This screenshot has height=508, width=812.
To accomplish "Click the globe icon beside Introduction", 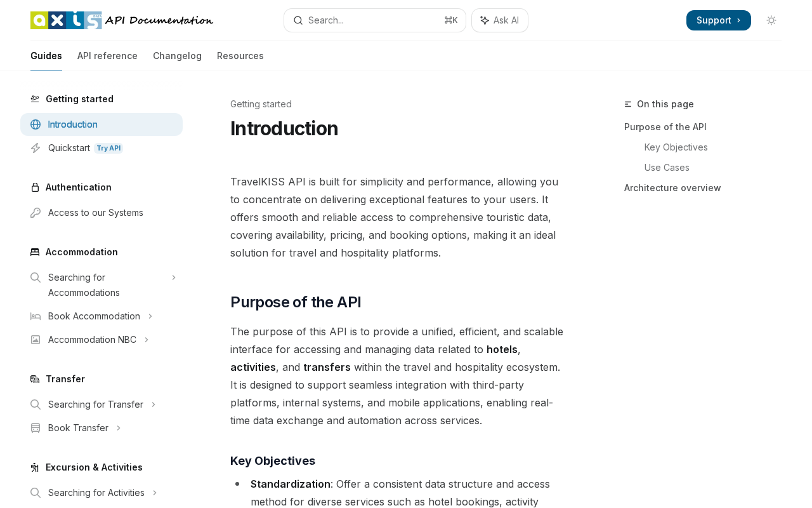I will [x=36, y=124].
